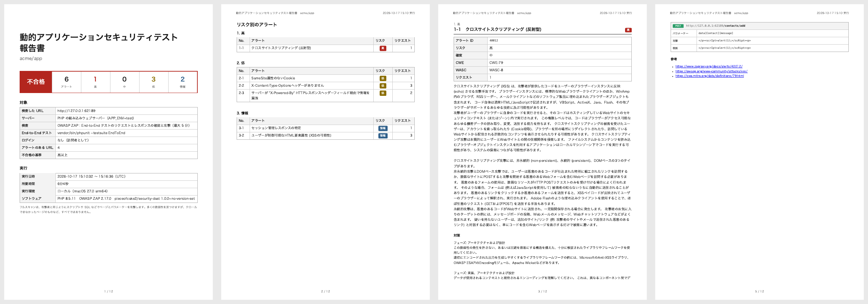Click the '高以上' fail criteria value
The height and width of the screenshot is (304, 868).
click(62, 155)
